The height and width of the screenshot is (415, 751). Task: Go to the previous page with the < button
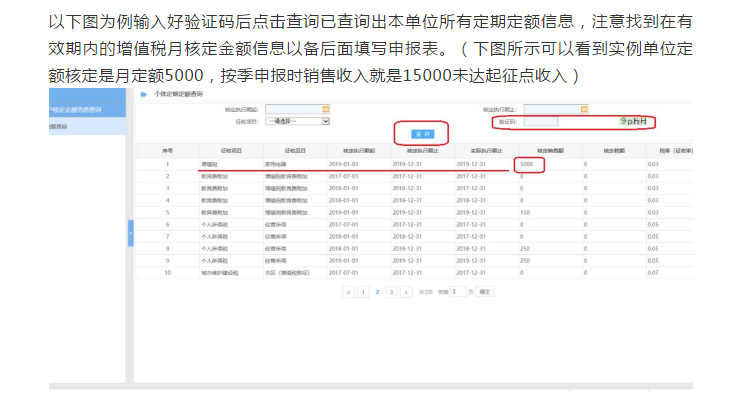pos(348,292)
